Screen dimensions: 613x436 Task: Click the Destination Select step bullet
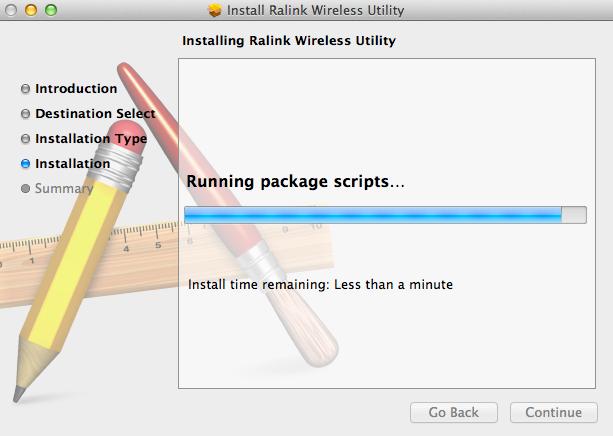tap(25, 114)
